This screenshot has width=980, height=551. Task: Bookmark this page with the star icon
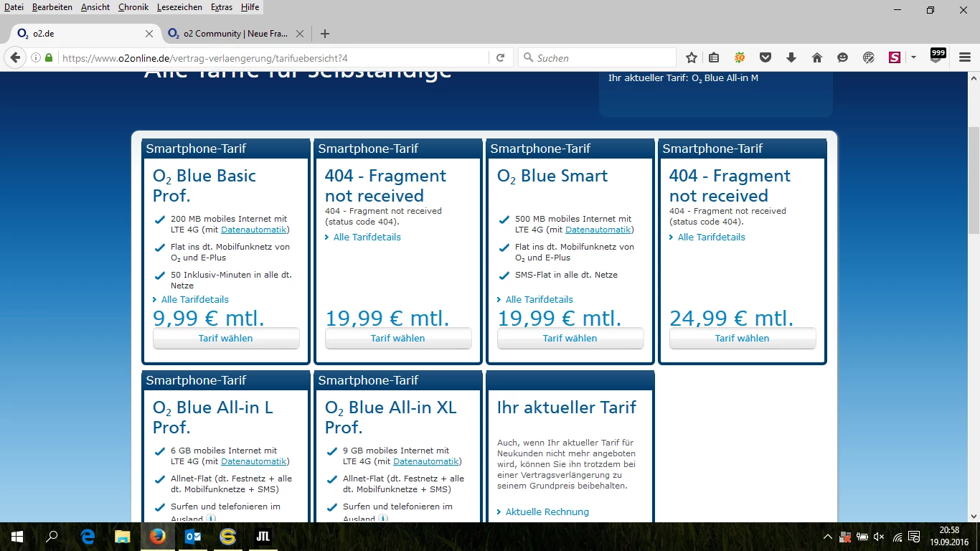692,57
